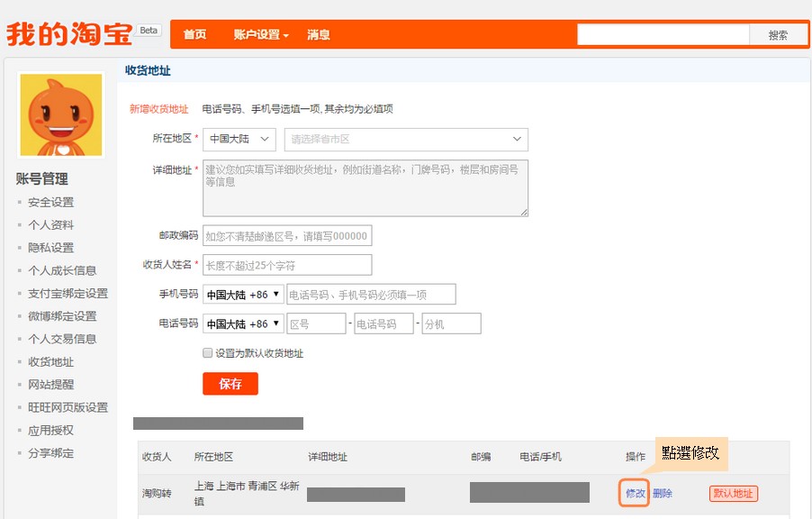The image size is (812, 519).
Task: Click the 邮编 column header
Action: [481, 457]
